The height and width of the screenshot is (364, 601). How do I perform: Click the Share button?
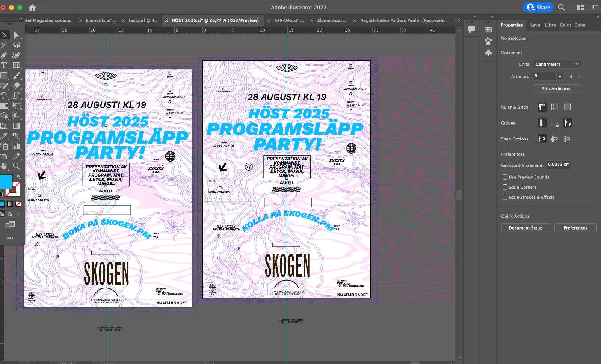pyautogui.click(x=538, y=7)
